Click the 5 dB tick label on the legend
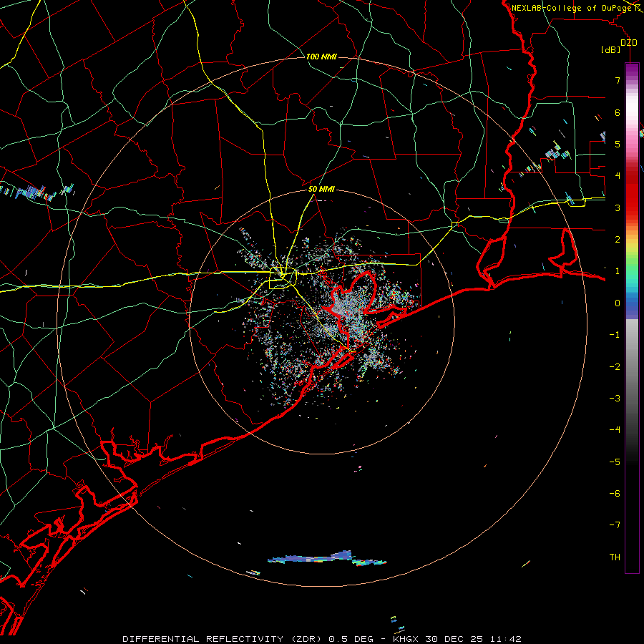Screen dimensions: 644x644 coord(618,144)
